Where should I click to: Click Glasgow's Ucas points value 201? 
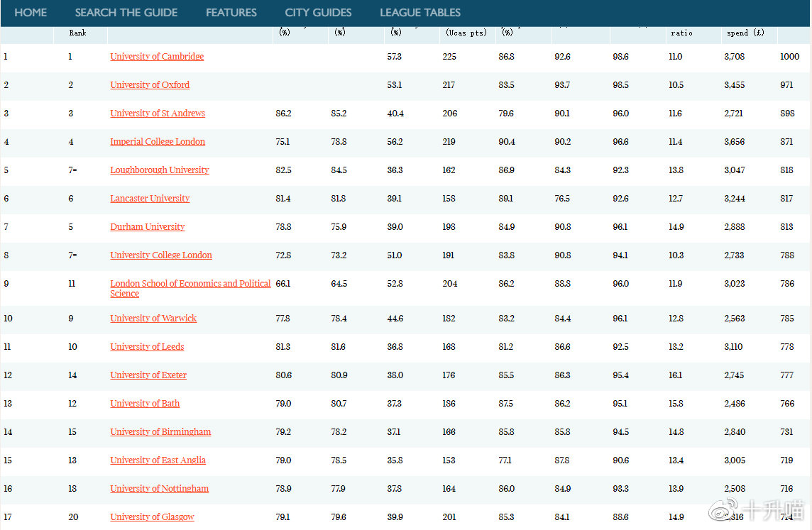coord(449,518)
